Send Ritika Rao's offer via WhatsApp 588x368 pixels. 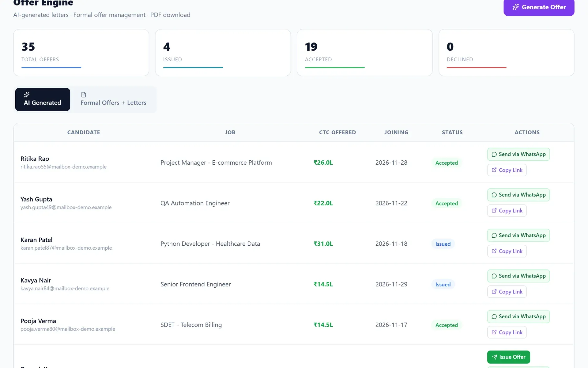(x=518, y=154)
